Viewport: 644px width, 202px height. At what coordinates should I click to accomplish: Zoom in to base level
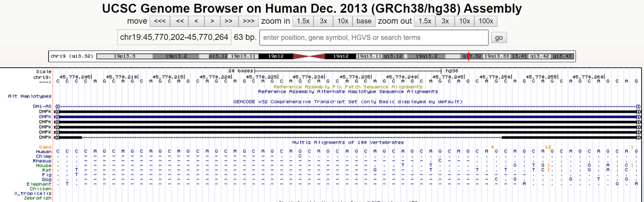point(364,21)
